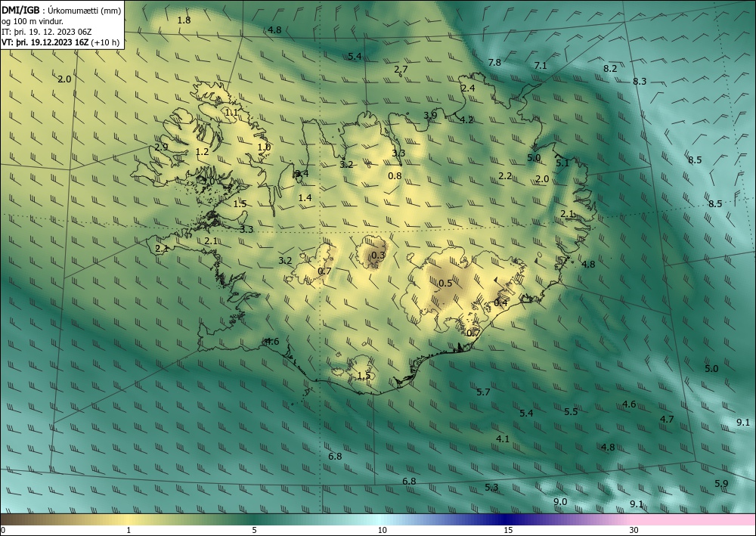Click the 1.4 value on the map
Image resolution: width=756 pixels, height=536 pixels.
[x=305, y=197]
